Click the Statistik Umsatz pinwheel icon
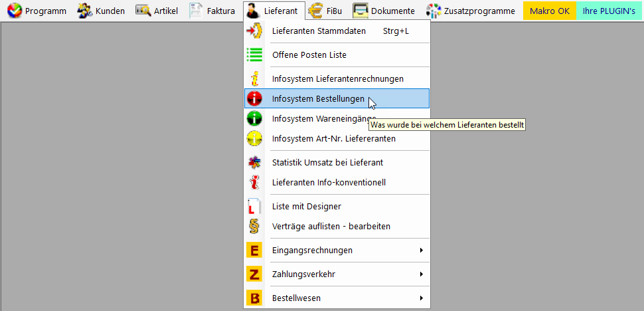 [254, 163]
